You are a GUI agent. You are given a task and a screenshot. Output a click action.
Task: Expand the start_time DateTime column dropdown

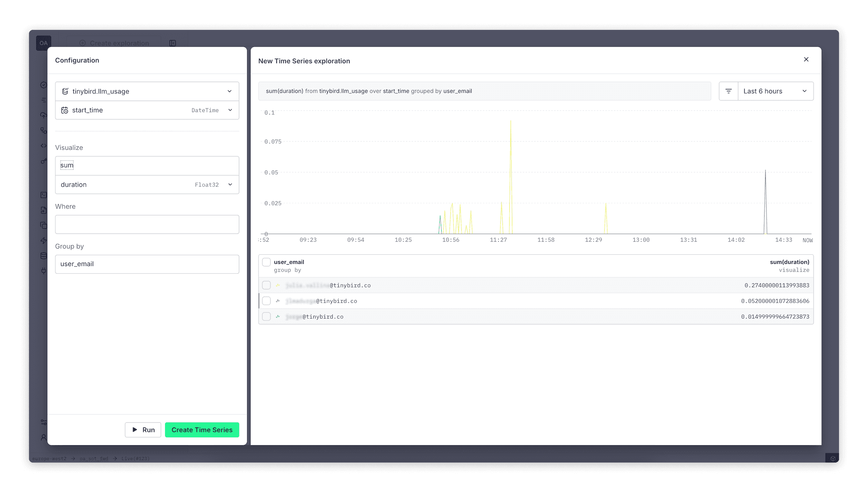tap(230, 110)
